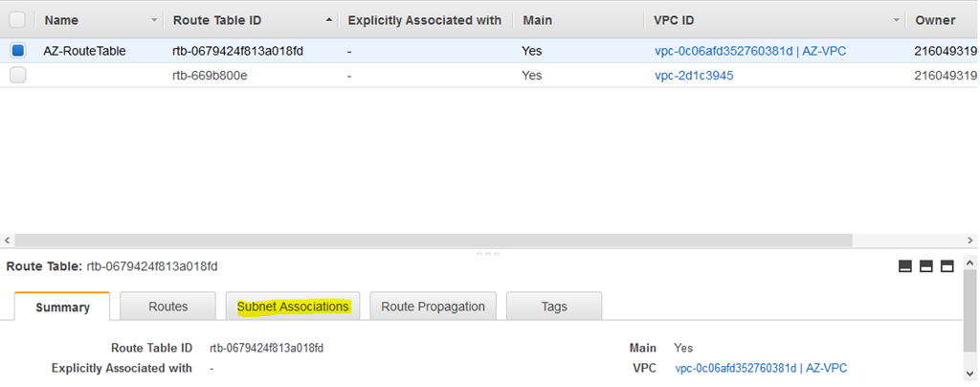Screen dimensions: 980x387
Task: Open the Name column dropdown arrow
Action: 154,21
